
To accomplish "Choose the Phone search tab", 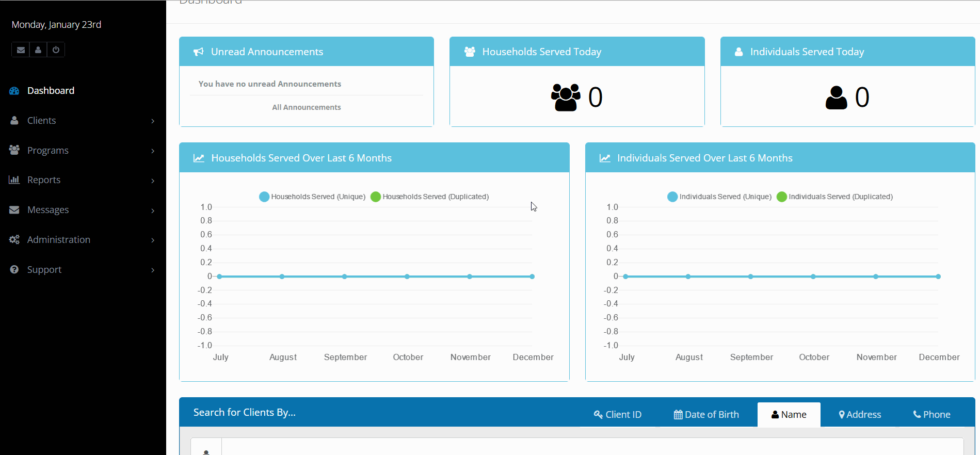I will coord(931,415).
